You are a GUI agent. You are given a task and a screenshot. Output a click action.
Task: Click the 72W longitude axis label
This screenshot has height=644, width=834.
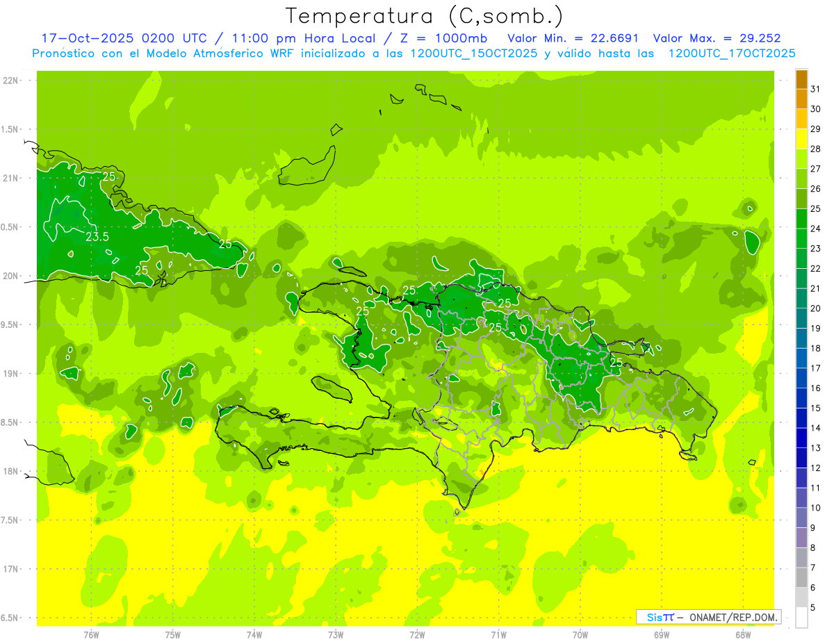(x=417, y=634)
